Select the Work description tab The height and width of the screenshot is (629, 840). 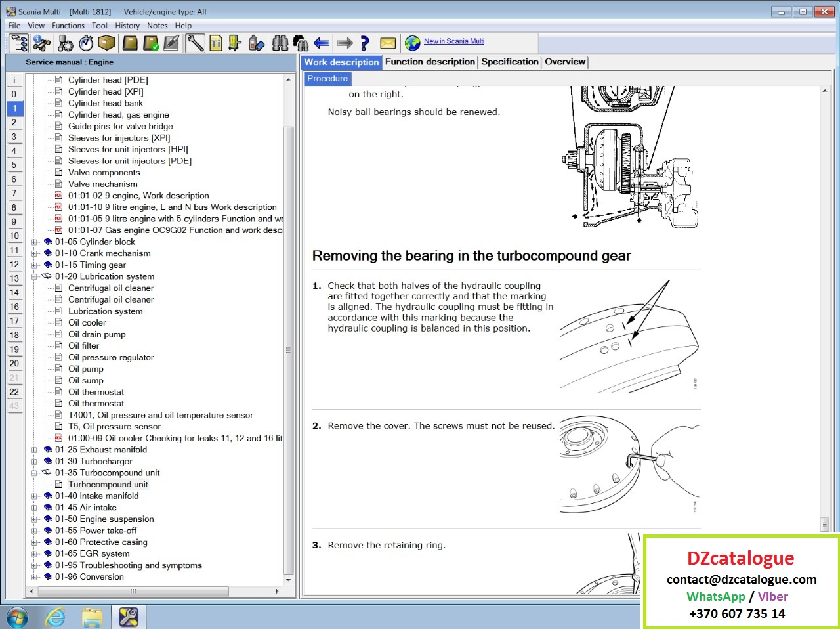click(341, 62)
